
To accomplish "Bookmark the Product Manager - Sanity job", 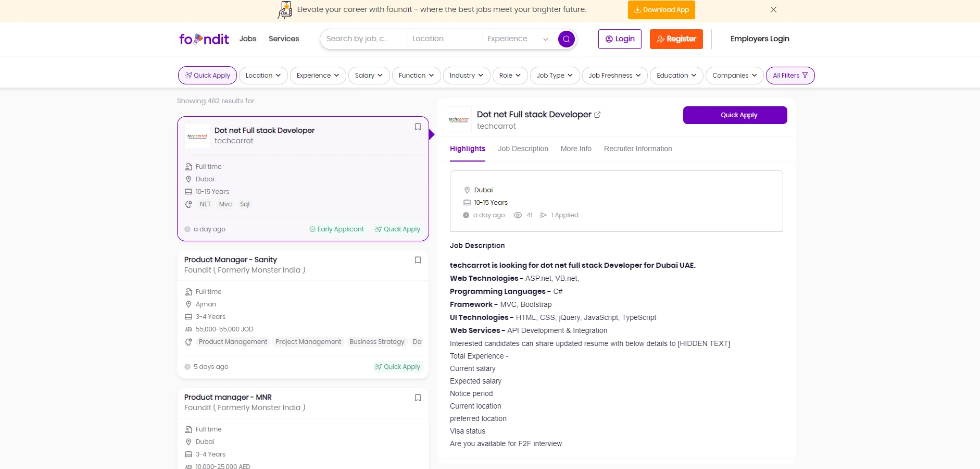I will pos(418,260).
